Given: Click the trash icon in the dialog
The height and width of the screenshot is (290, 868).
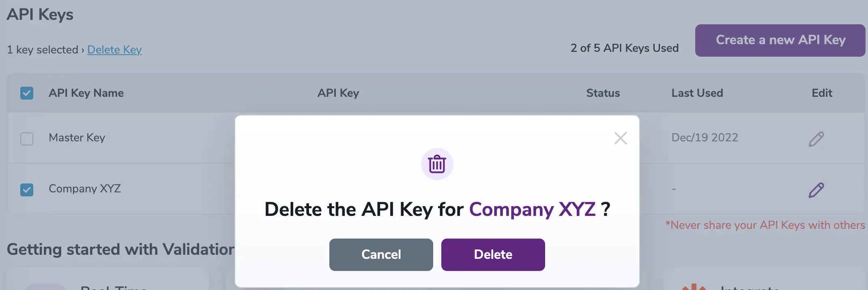Looking at the screenshot, I should coord(437,164).
